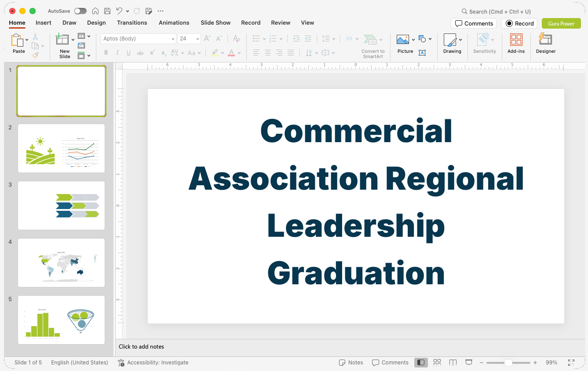Screen dimensions: 588x371
Task: Click the Redo arrow icon
Action: pyautogui.click(x=137, y=11)
